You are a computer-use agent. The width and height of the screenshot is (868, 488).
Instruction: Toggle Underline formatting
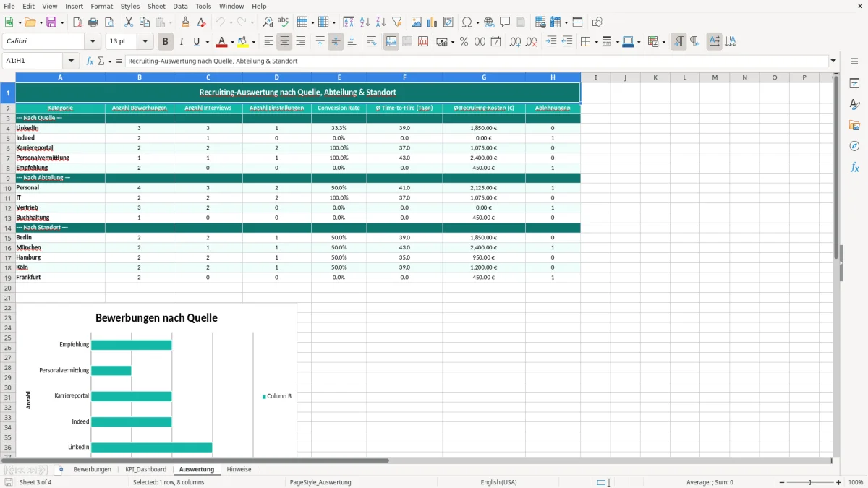click(196, 42)
